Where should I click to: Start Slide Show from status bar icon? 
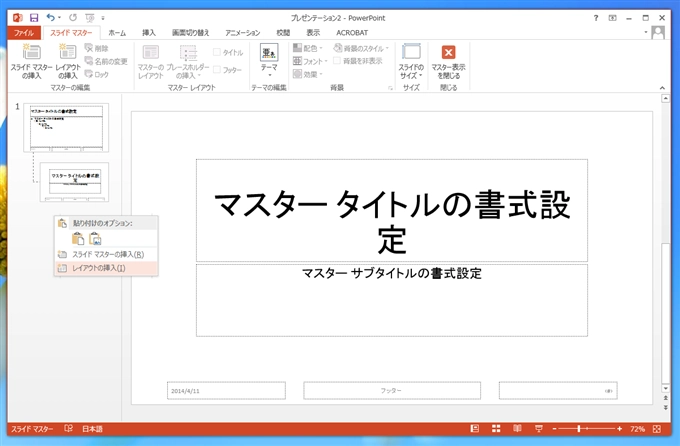pyautogui.click(x=539, y=429)
